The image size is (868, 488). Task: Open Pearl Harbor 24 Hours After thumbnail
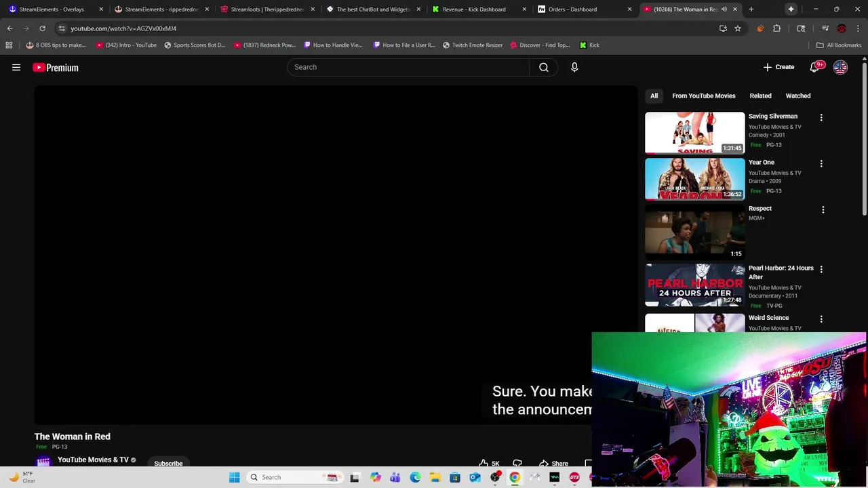pyautogui.click(x=694, y=285)
